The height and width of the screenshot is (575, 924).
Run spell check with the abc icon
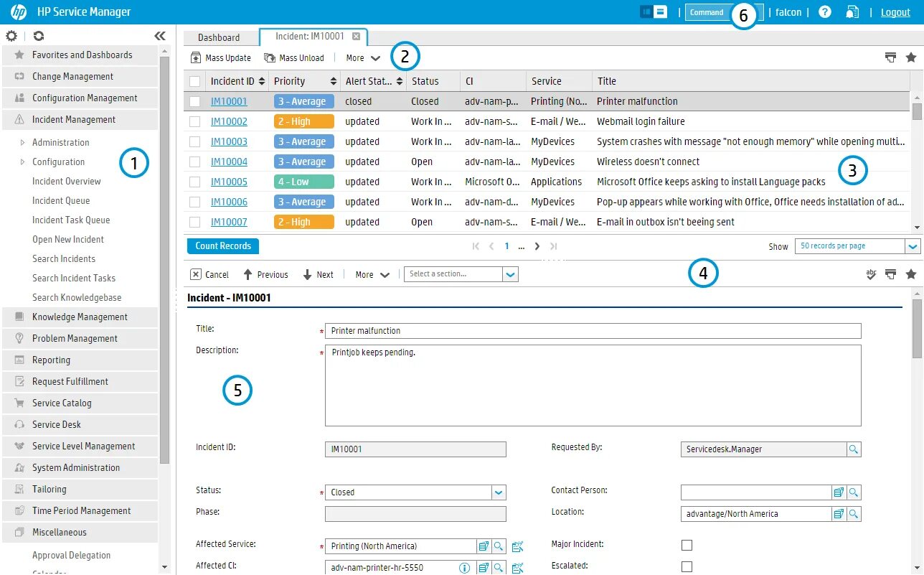pyautogui.click(x=871, y=274)
